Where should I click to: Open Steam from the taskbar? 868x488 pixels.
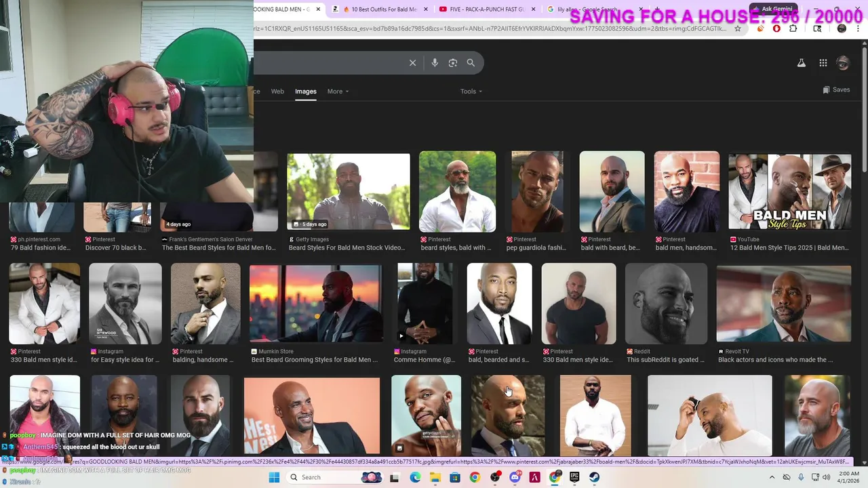pyautogui.click(x=594, y=477)
